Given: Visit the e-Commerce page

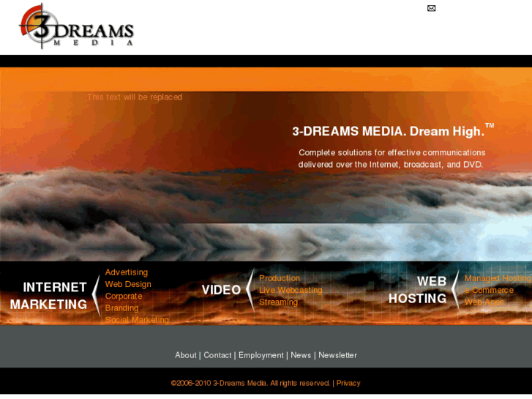Looking at the screenshot, I should click(489, 290).
